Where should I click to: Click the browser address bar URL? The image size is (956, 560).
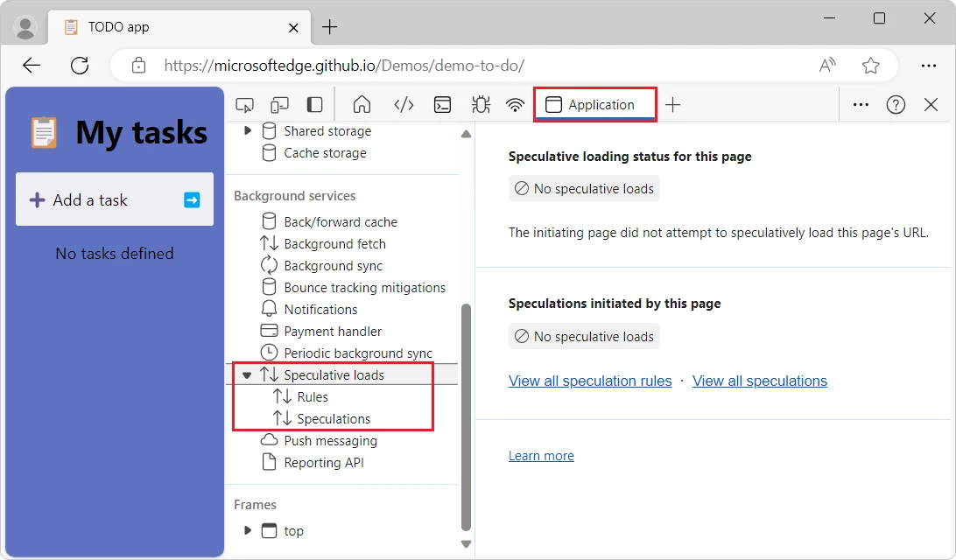(344, 66)
